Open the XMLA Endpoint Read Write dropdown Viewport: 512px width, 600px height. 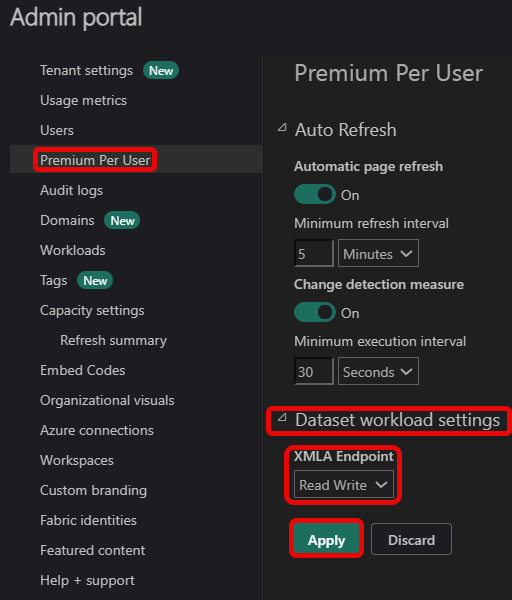[344, 485]
